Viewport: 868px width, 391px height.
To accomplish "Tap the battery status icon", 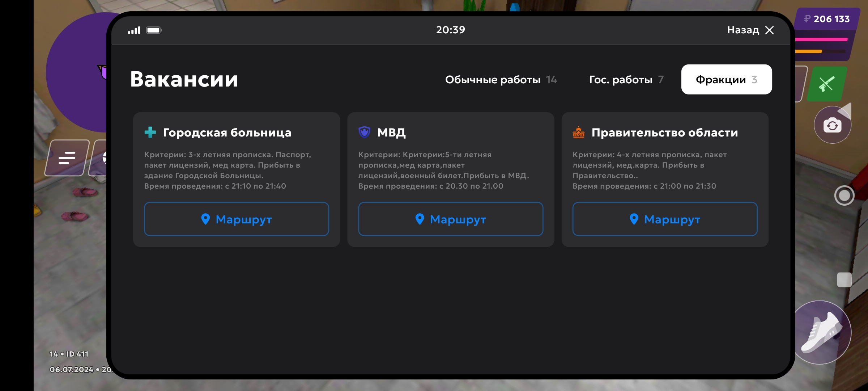I will [154, 30].
